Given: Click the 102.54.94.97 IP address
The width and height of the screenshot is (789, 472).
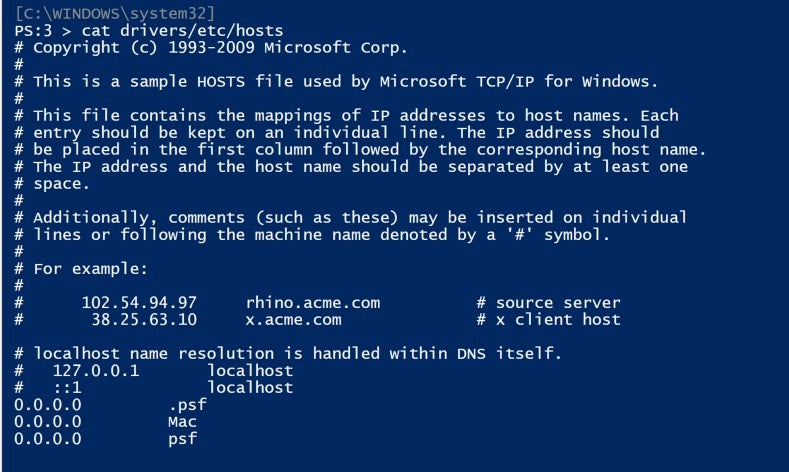Looking at the screenshot, I should 140,303.
